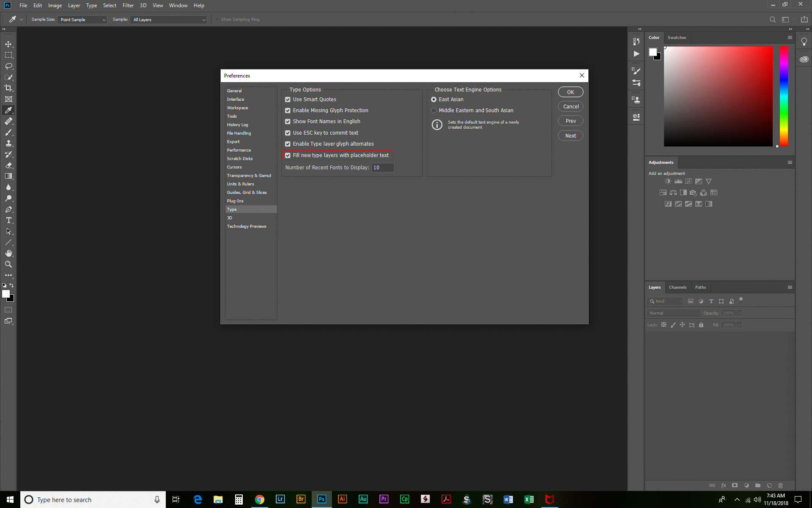
Task: Pick a color in the color field
Action: click(718, 97)
